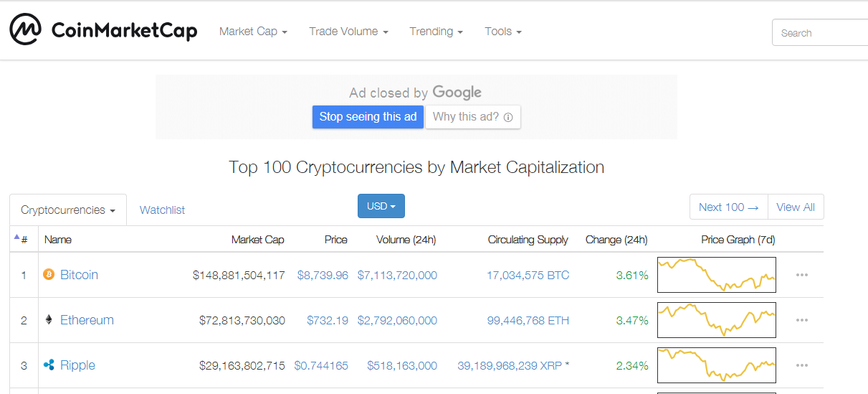Go to Next 100 cryptocurrencies
The image size is (868, 394).
pyautogui.click(x=728, y=207)
